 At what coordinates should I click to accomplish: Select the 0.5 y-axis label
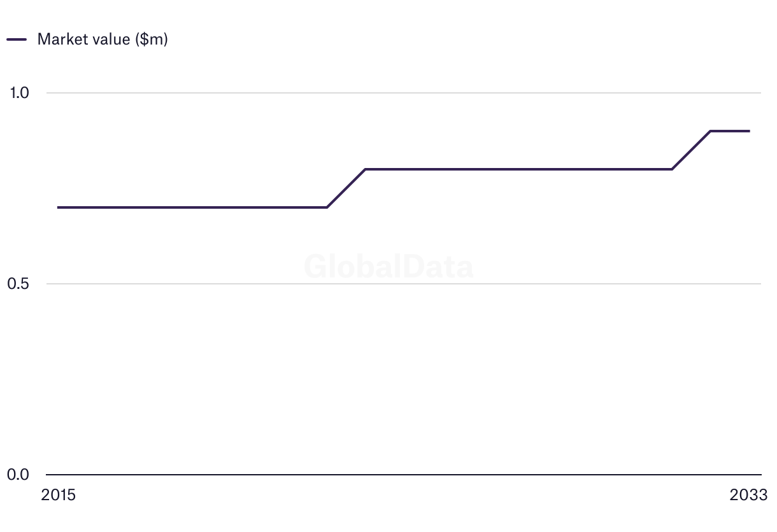pos(18,284)
